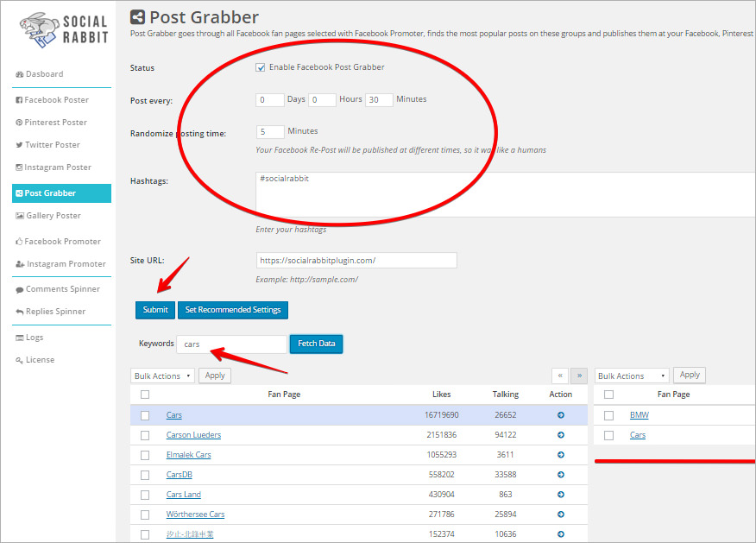Click the Pinterest icon in the sidebar
The height and width of the screenshot is (543, 756).
[19, 123]
